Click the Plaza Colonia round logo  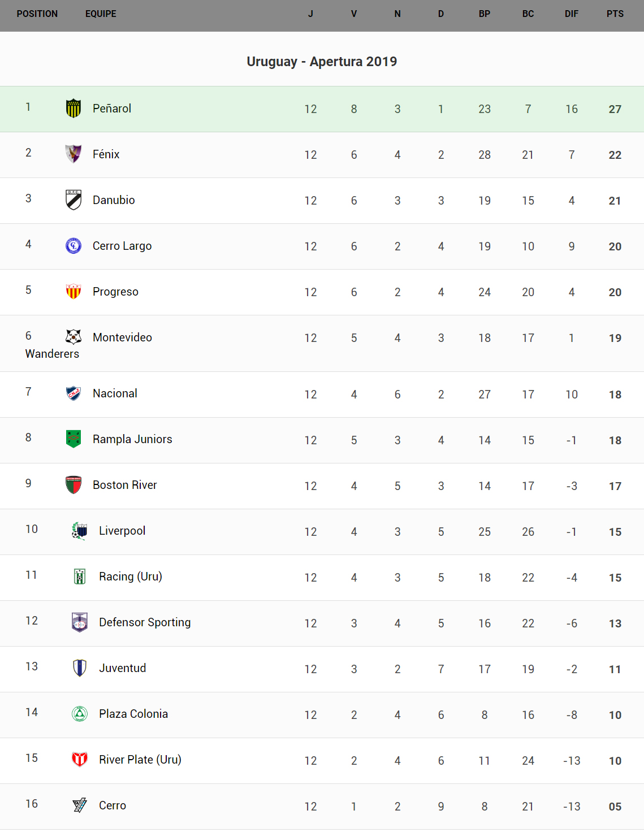80,713
